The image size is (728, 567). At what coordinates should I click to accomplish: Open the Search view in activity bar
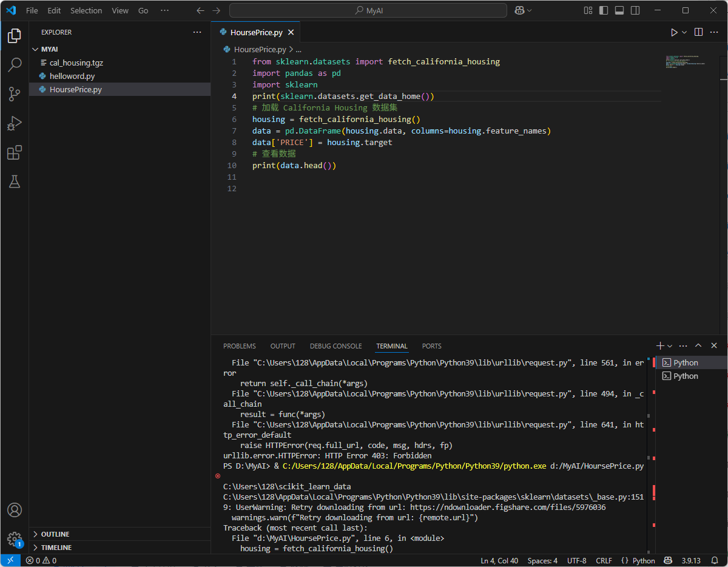point(15,64)
